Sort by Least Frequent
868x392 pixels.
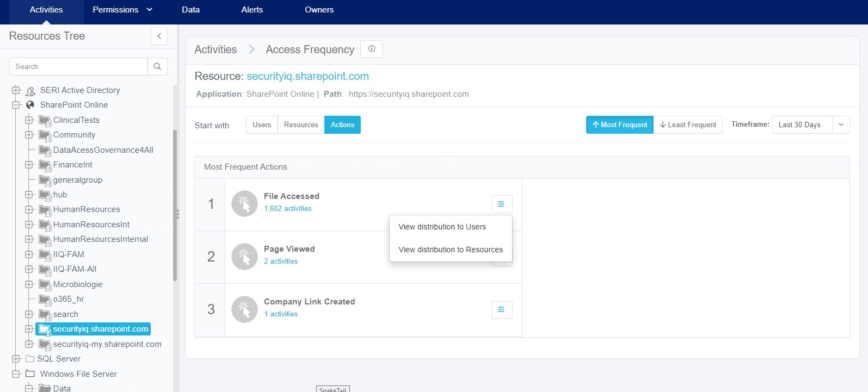click(x=688, y=125)
